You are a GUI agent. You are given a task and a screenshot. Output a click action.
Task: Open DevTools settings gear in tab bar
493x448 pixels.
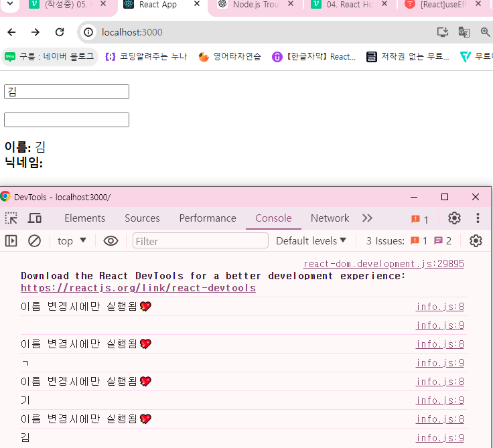pyautogui.click(x=454, y=218)
